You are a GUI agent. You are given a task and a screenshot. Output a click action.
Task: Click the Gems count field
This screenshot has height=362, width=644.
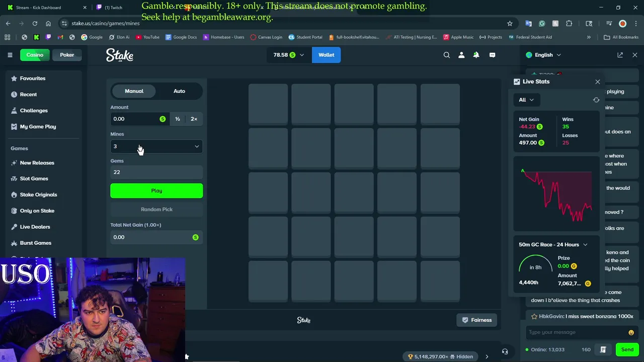tap(156, 172)
